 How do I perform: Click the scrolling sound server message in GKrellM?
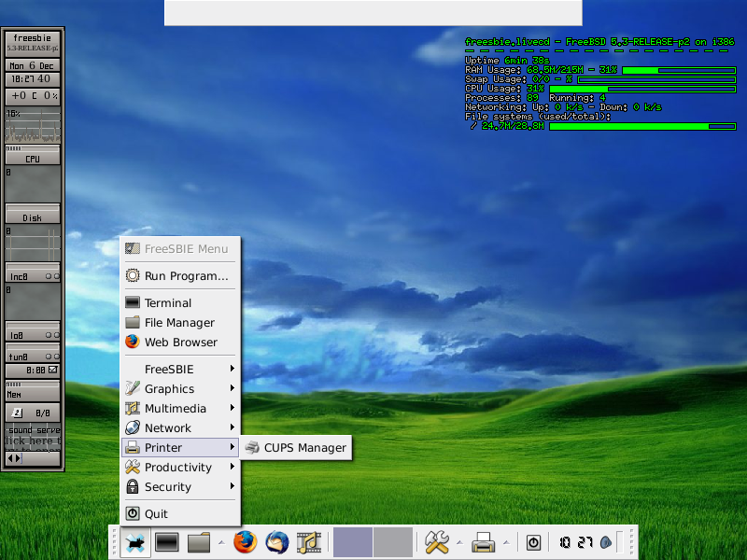point(33,437)
